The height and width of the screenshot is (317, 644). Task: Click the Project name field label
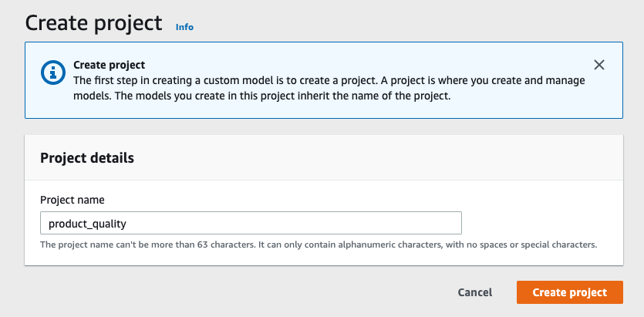click(72, 200)
